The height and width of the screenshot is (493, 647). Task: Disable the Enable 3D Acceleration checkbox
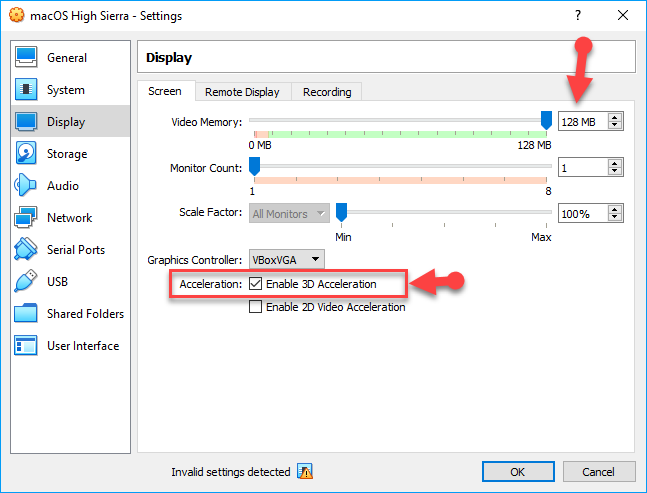tap(256, 285)
